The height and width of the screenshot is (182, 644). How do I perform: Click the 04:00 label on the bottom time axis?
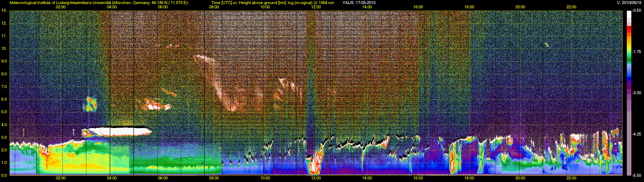click(112, 178)
